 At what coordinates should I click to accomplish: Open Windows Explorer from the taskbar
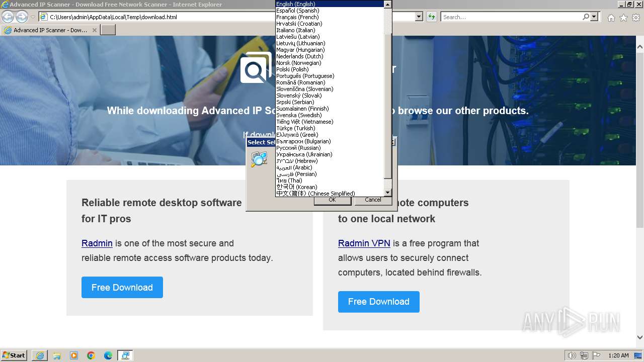[x=57, y=355]
